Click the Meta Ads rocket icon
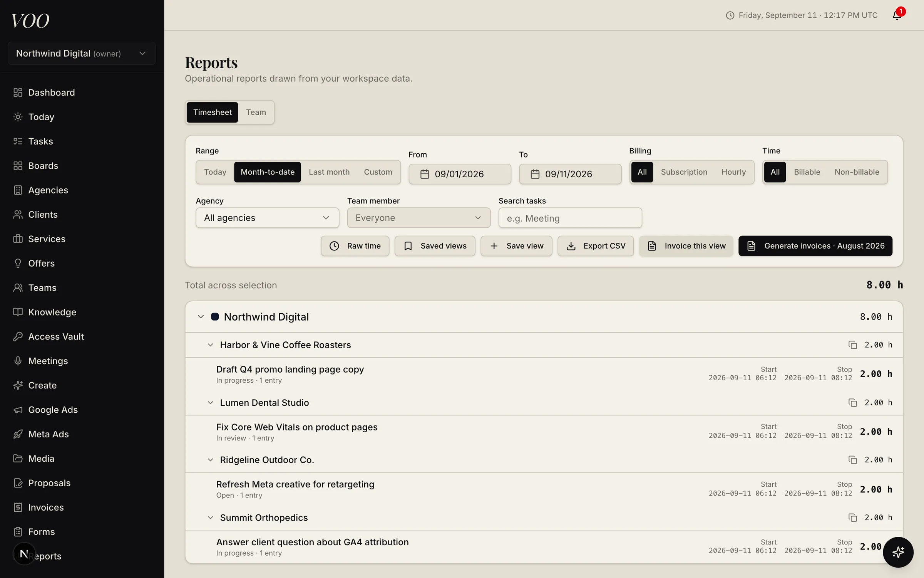Image resolution: width=924 pixels, height=578 pixels. click(x=18, y=434)
